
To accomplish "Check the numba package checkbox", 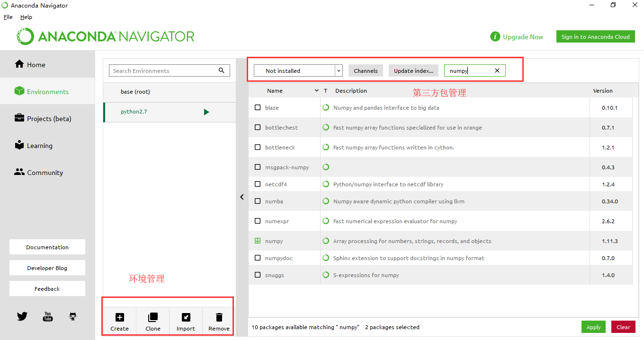I will [258, 201].
